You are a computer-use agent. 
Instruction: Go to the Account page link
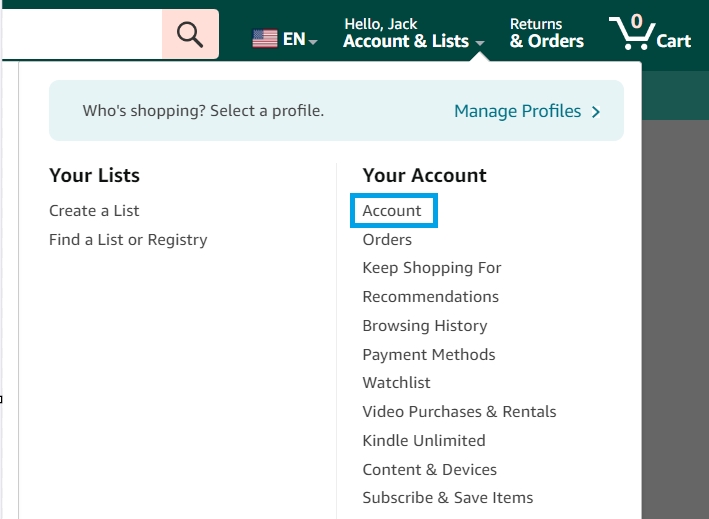click(x=392, y=211)
